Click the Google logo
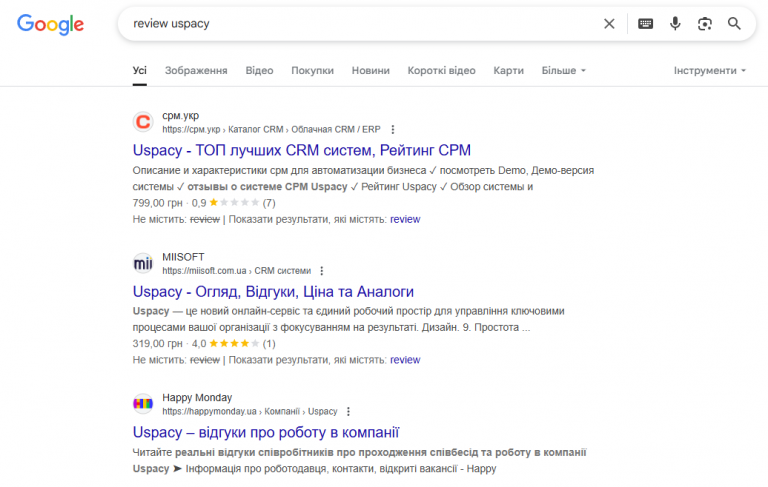Image resolution: width=768 pixels, height=487 pixels. click(x=50, y=24)
